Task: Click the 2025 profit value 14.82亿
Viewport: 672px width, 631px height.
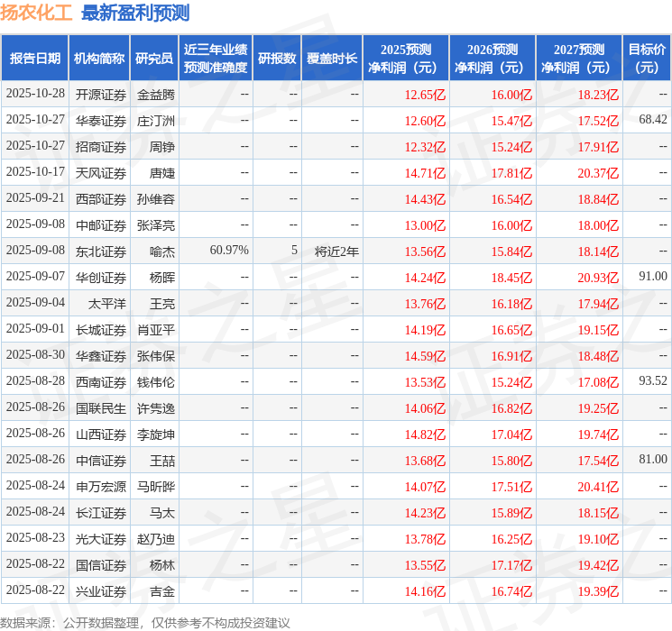Action: click(x=425, y=434)
